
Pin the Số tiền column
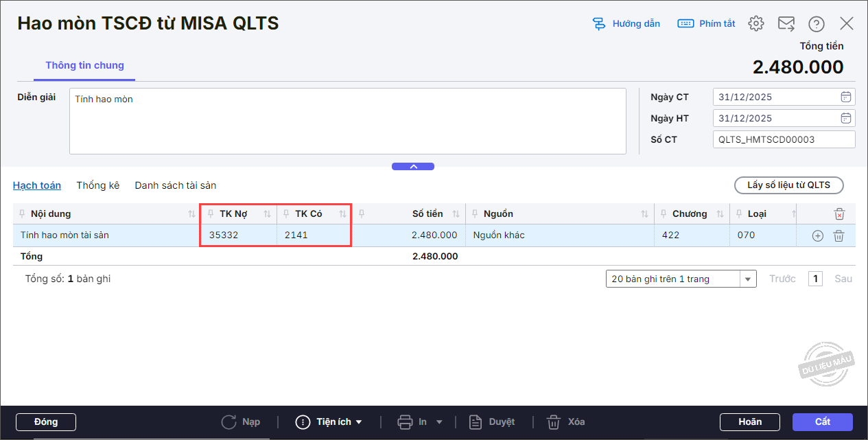362,214
